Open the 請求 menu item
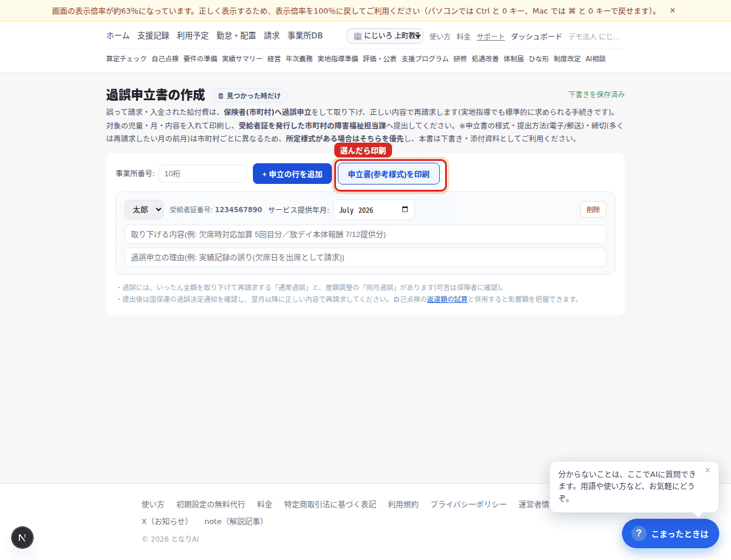 pyautogui.click(x=272, y=36)
